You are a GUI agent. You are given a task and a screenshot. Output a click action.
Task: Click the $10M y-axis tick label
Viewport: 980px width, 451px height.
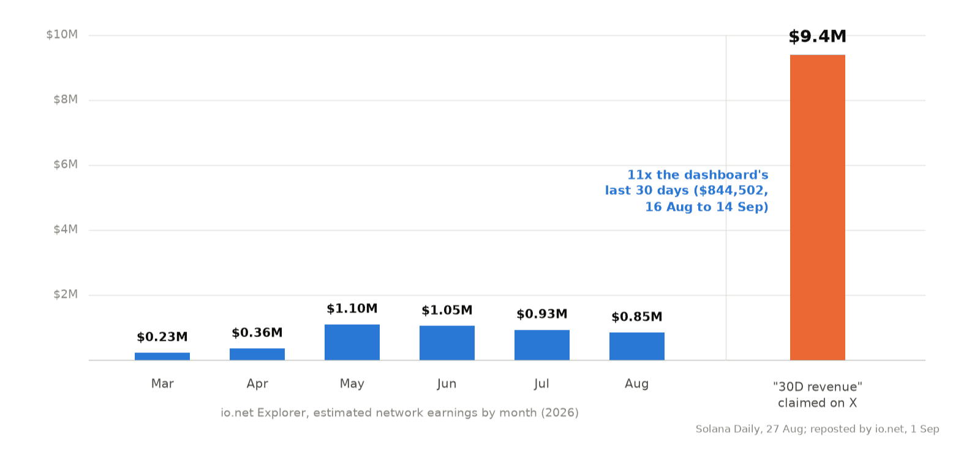[x=62, y=34]
